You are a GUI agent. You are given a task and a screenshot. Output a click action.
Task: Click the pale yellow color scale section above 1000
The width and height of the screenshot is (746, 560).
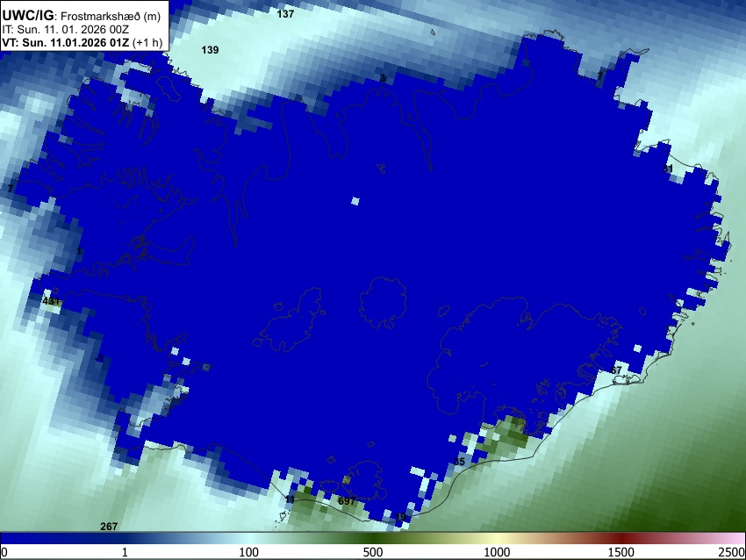tap(497, 538)
